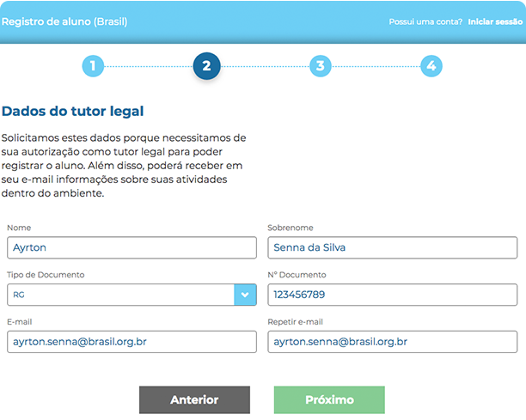Select the E-mail input field
Viewport: 526px width, 420px height.
coord(131,342)
